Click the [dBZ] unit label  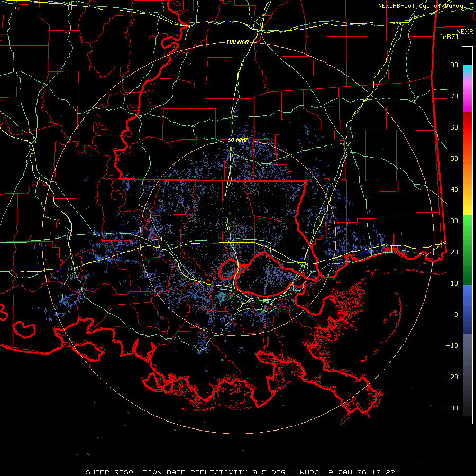[x=449, y=36]
